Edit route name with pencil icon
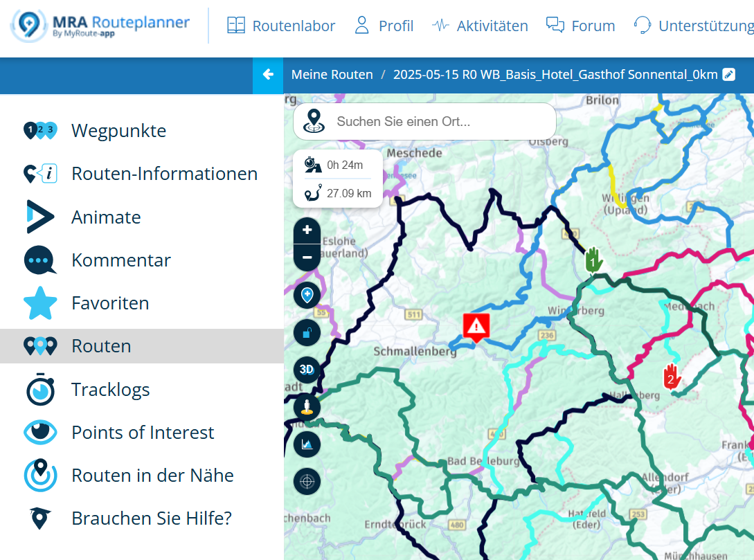The height and width of the screenshot is (560, 754). point(728,75)
